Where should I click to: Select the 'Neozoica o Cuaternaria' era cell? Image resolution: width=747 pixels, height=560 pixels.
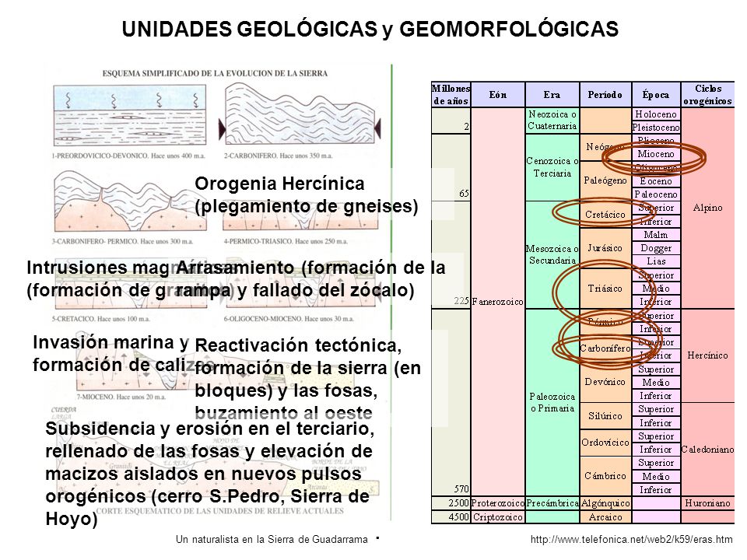(x=552, y=121)
